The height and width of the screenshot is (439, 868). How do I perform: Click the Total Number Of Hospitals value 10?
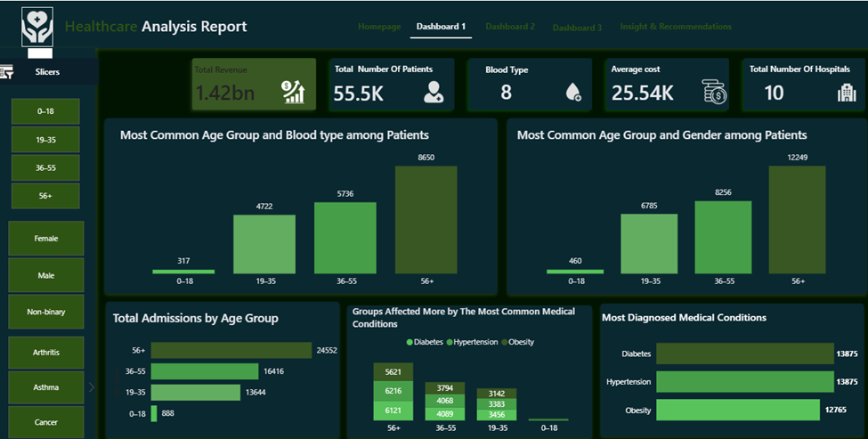click(x=774, y=93)
